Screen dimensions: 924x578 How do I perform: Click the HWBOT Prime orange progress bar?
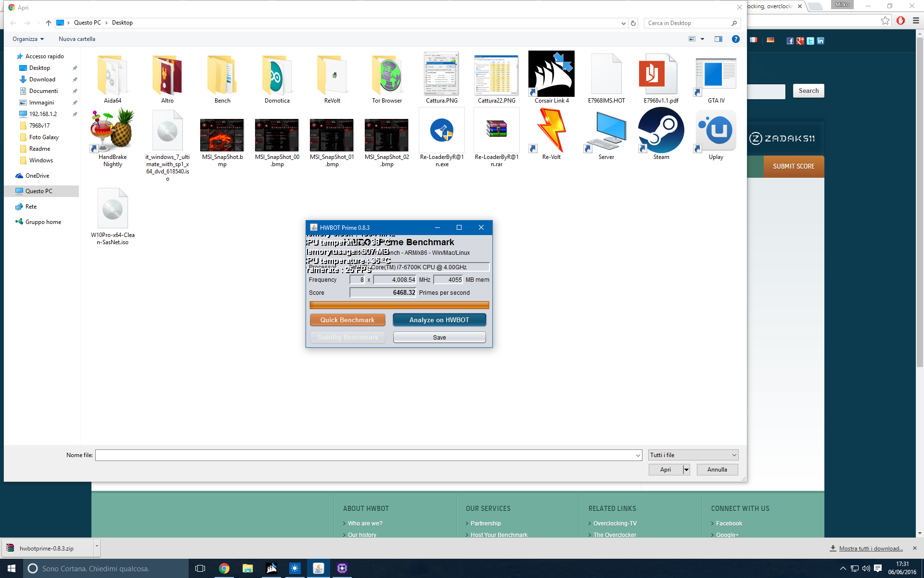(399, 305)
